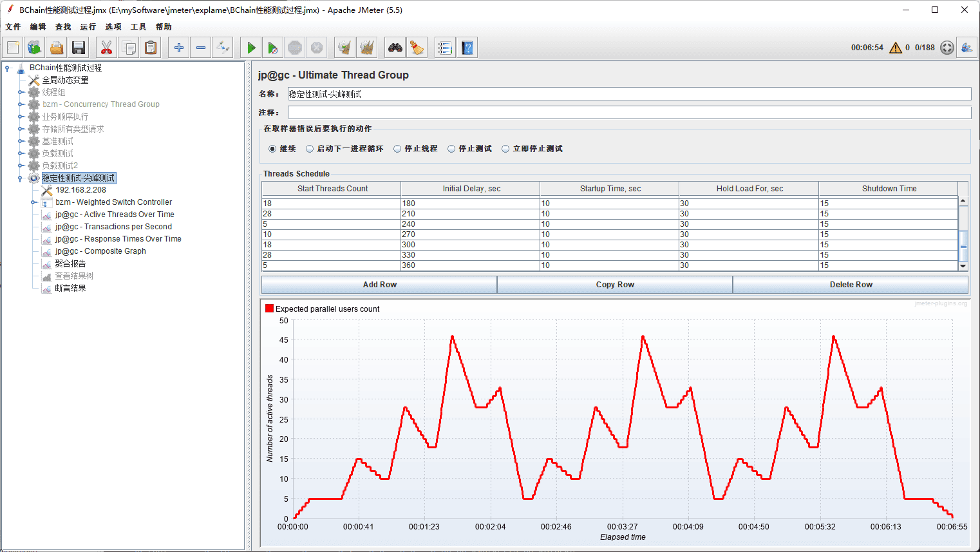Expand the bzm - Weighted Switch Controller node
The image size is (980, 552).
click(x=34, y=202)
